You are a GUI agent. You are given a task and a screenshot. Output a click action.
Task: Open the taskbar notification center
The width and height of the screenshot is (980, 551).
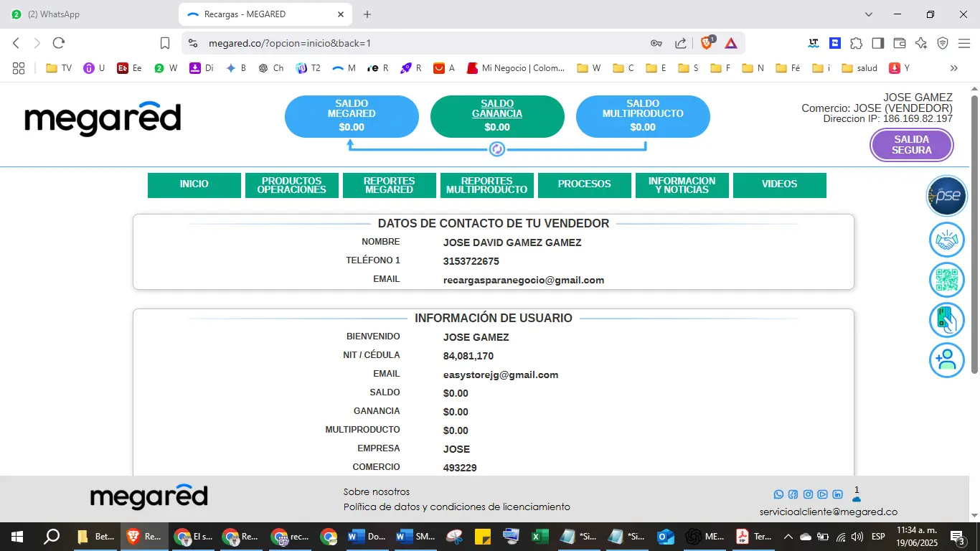click(x=957, y=537)
